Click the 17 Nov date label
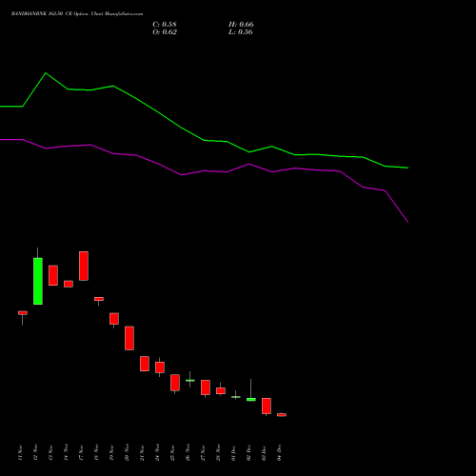 click(x=81, y=452)
